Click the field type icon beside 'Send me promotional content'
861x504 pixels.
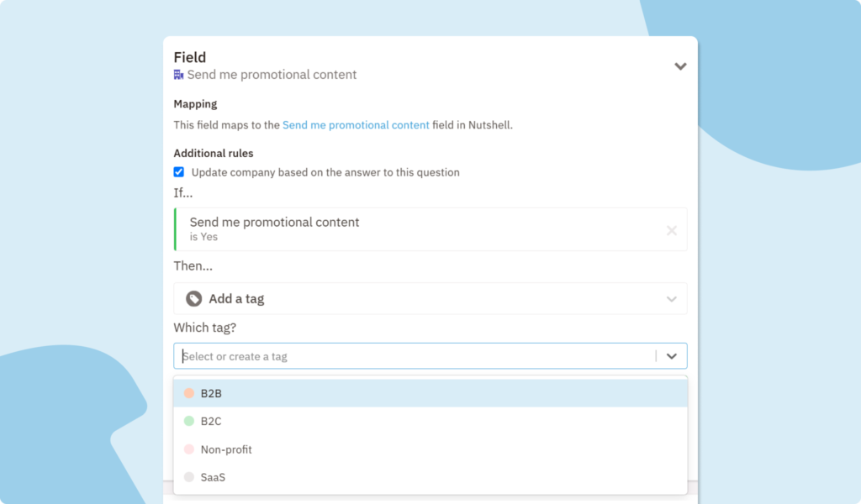[x=177, y=75]
